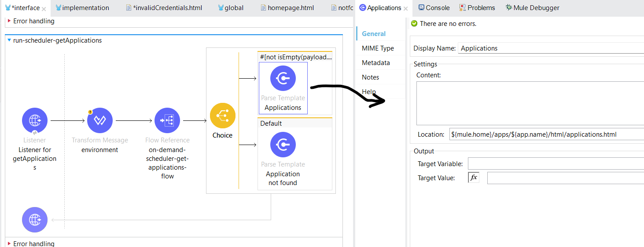Switch to the implementation tab
This screenshot has width=644, height=247.
pos(85,8)
